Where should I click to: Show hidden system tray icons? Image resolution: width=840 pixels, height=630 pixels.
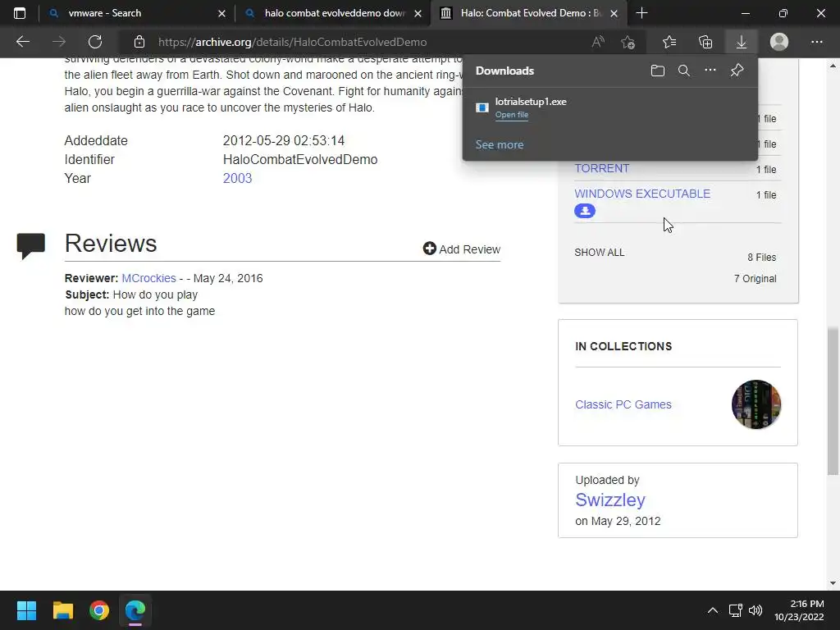click(x=713, y=610)
